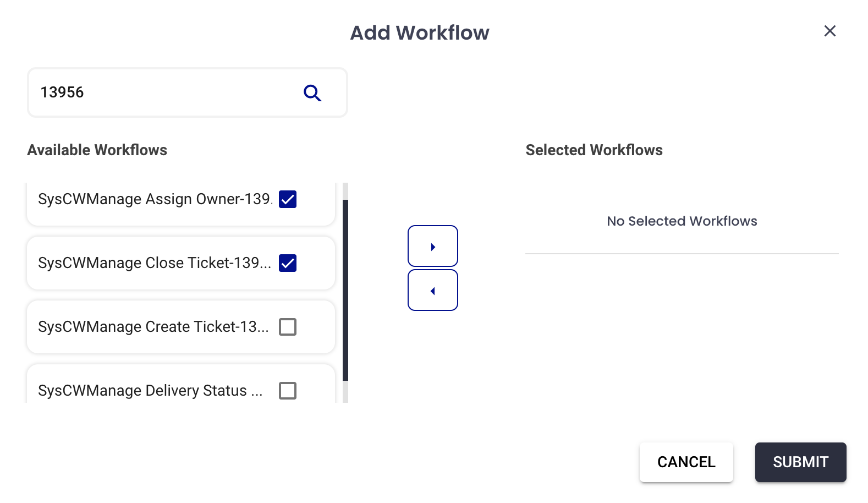
Task: Click the Add Workflow dialog title
Action: [x=420, y=33]
